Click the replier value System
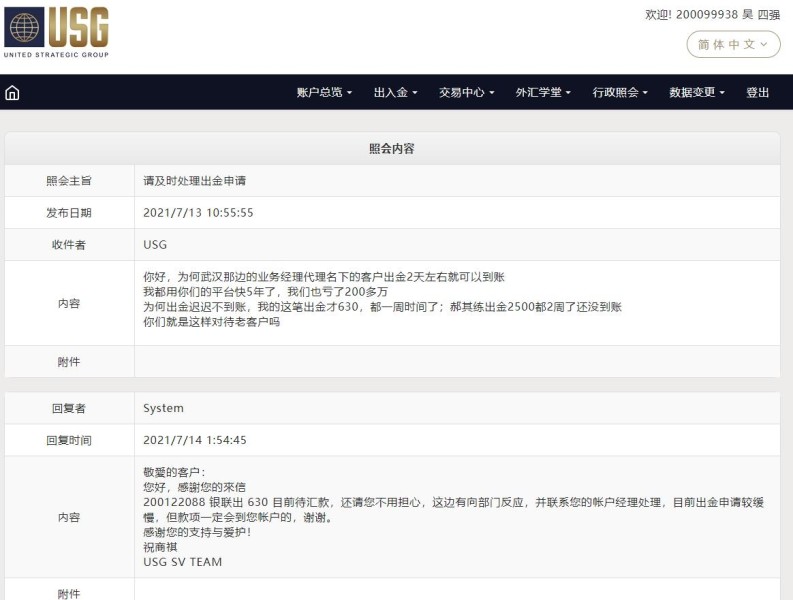Viewport: 793px width, 600px height. tap(163, 408)
